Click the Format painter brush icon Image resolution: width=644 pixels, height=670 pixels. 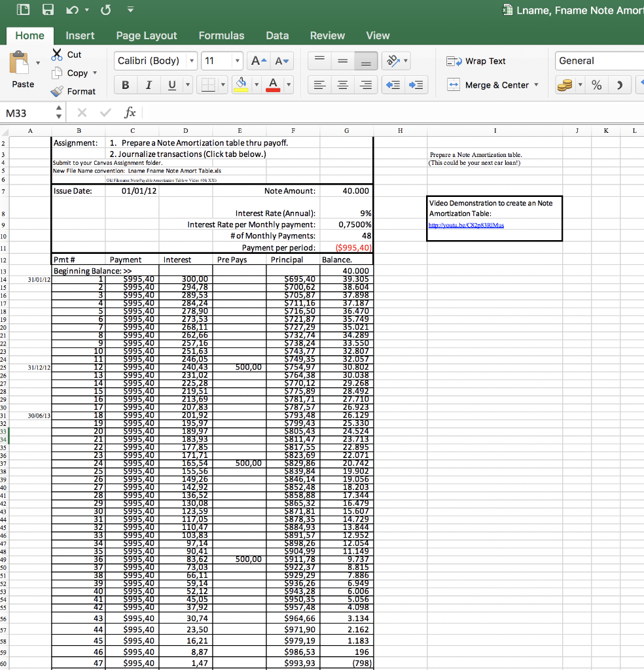point(57,91)
